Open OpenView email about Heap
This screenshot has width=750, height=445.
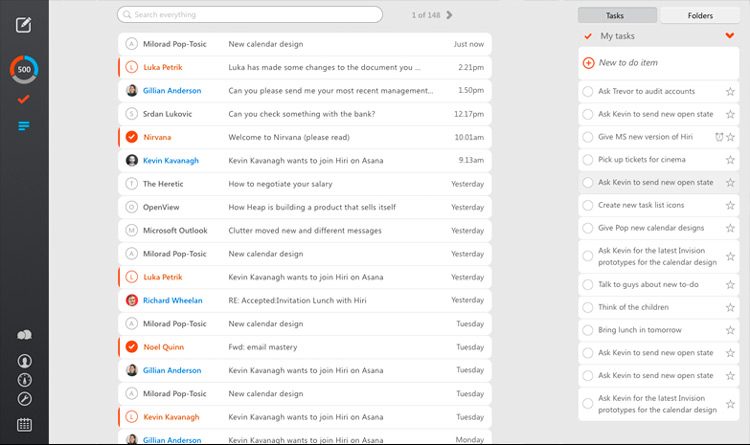pos(305,207)
